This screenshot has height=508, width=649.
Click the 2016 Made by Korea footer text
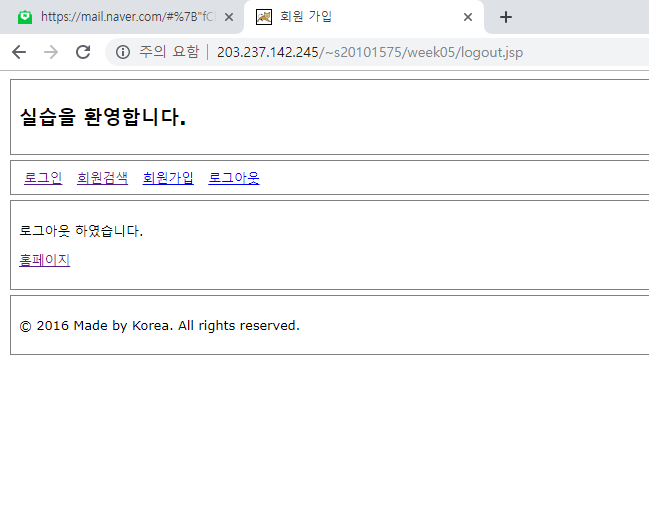tap(160, 325)
